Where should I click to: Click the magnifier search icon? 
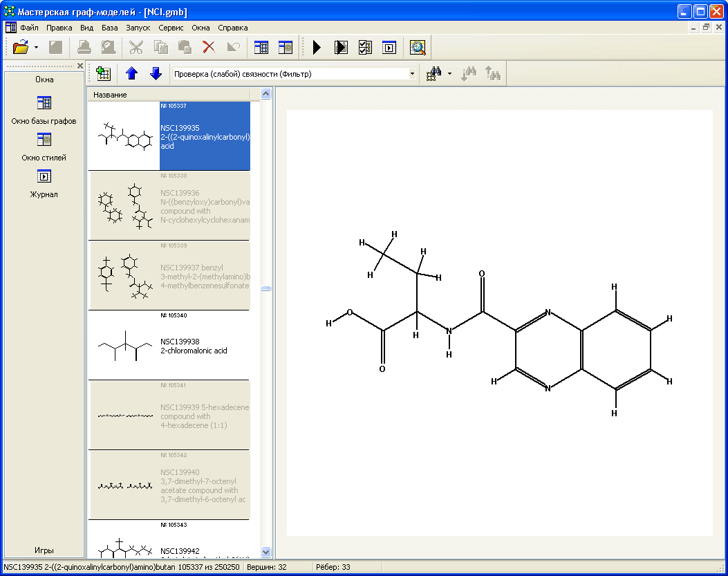pos(418,47)
